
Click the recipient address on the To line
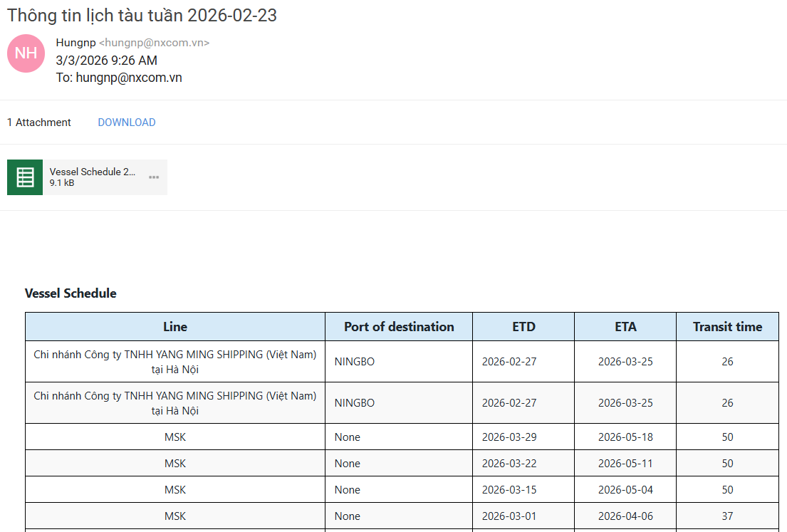click(x=129, y=78)
